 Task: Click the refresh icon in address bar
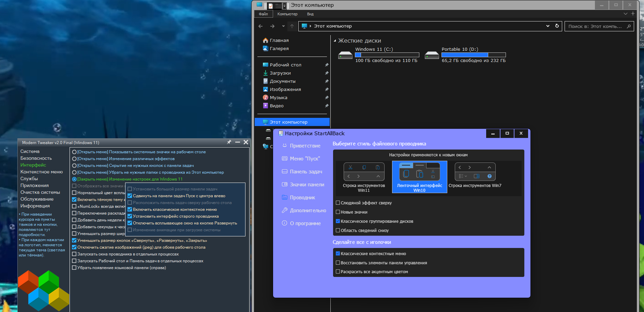point(557,26)
